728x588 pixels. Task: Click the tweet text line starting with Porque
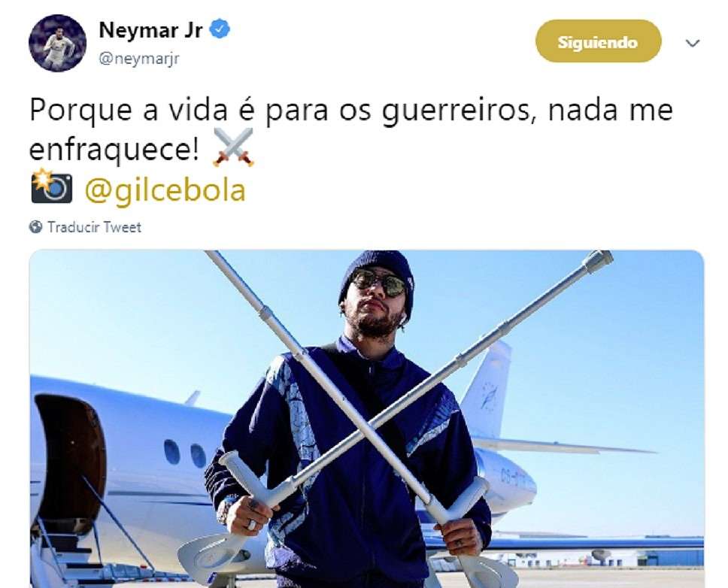[351, 111]
